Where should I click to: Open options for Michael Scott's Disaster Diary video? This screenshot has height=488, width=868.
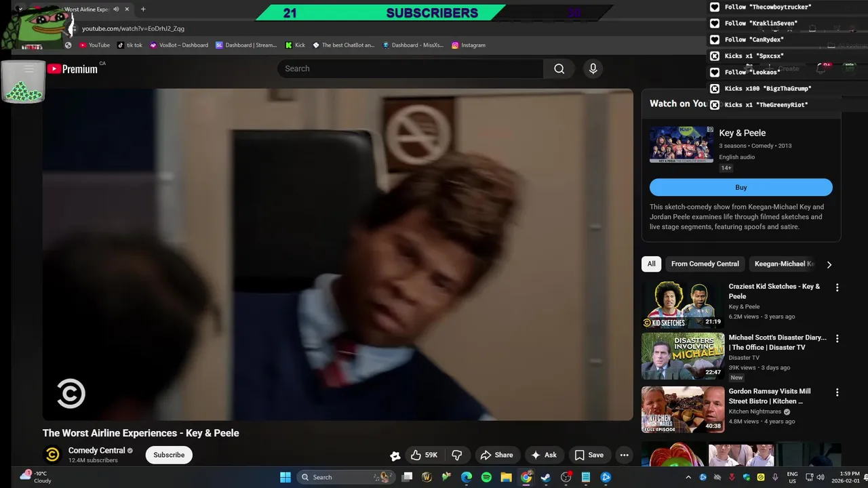click(837, 338)
